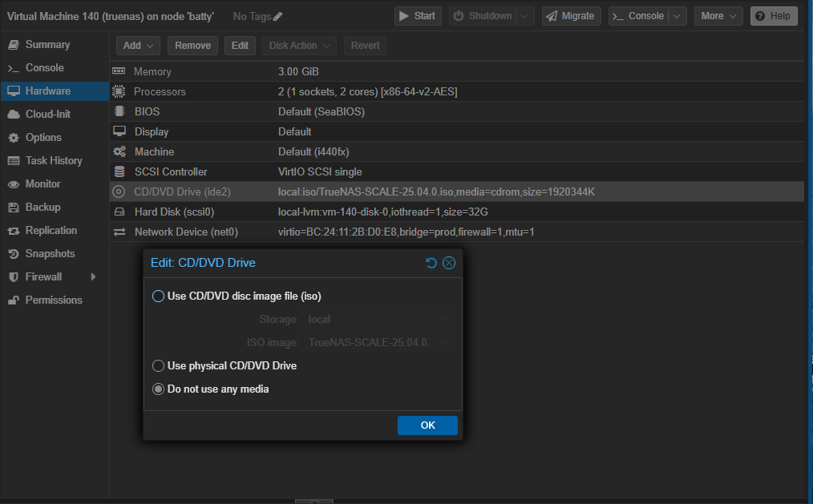Open the Snapshots section
Image resolution: width=813 pixels, height=504 pixels.
[x=50, y=253]
